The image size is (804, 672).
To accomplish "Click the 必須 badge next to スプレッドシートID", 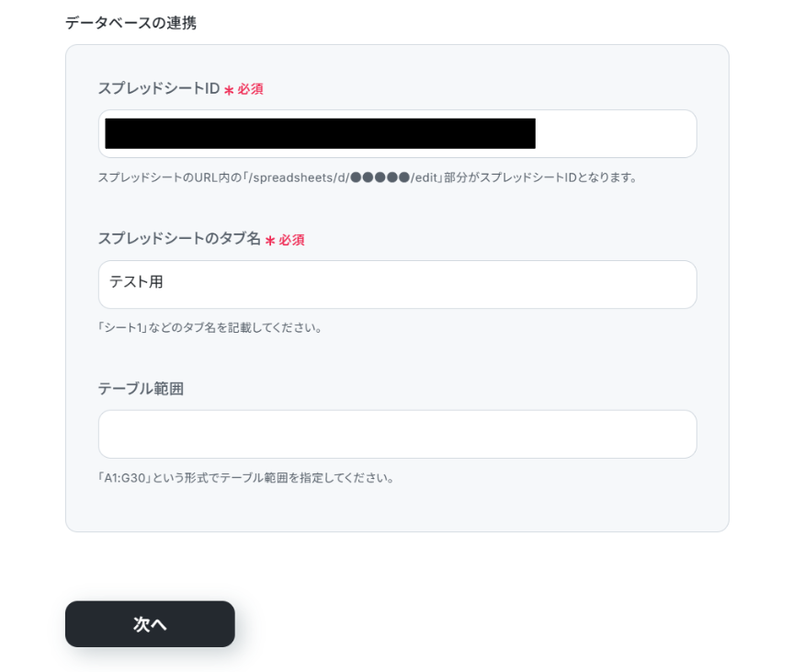I will click(251, 89).
